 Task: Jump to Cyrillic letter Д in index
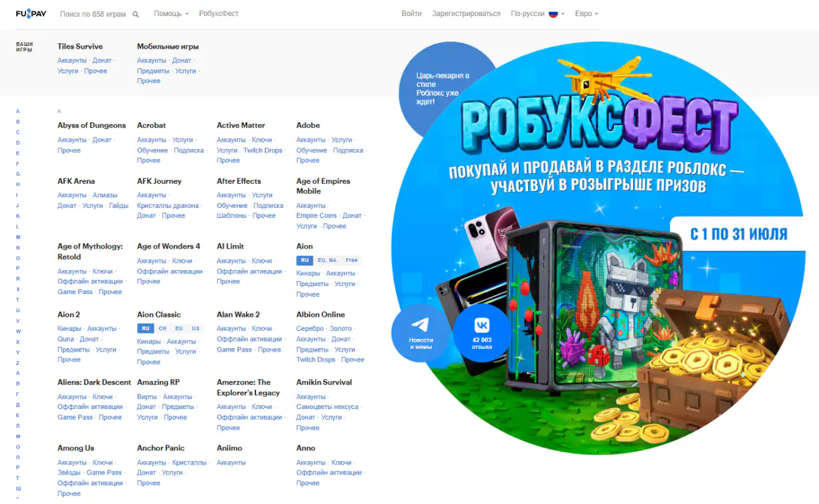[x=18, y=405]
